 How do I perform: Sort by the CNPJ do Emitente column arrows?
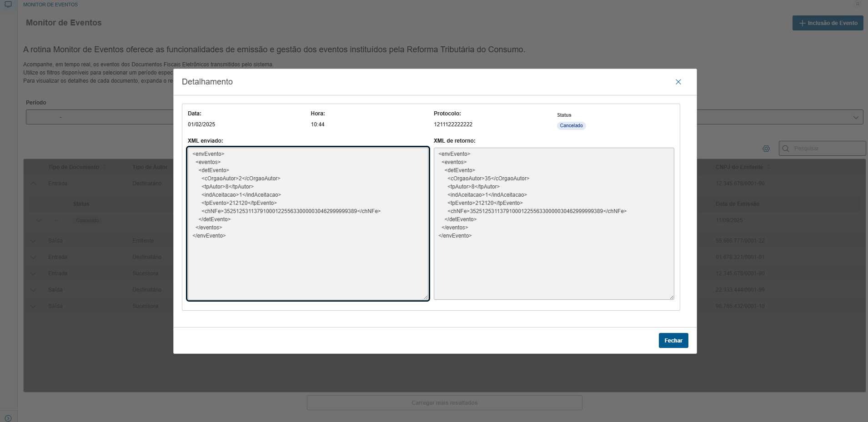[x=768, y=167]
